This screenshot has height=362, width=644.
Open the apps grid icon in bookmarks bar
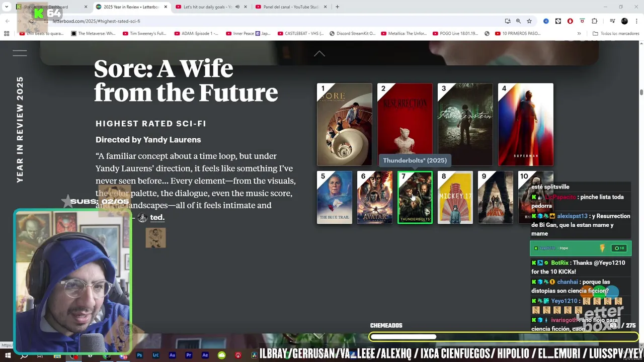[x=7, y=34]
